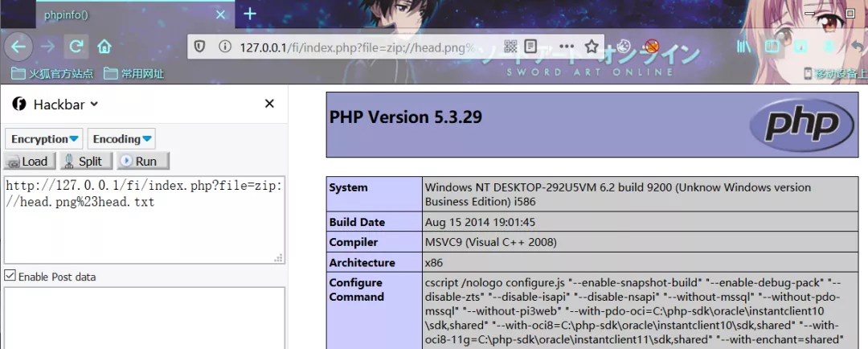Toggle Enable Post data checkbox
The width and height of the screenshot is (868, 349).
click(10, 275)
